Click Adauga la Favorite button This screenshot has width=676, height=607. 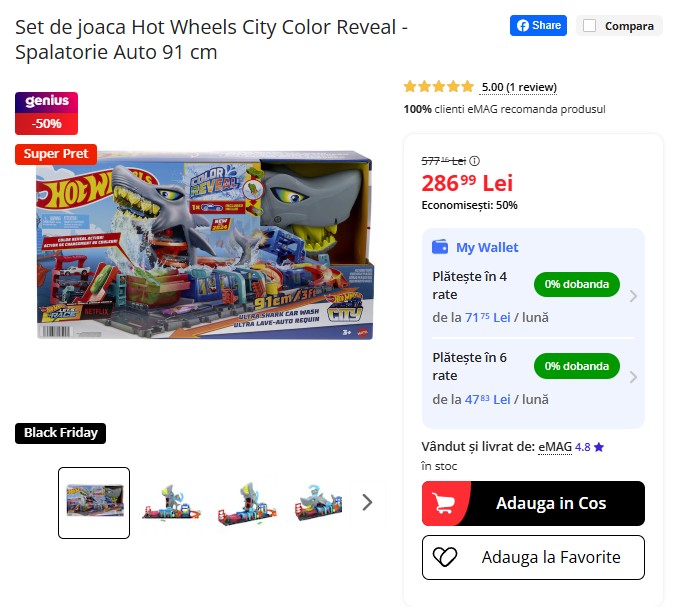click(x=533, y=557)
